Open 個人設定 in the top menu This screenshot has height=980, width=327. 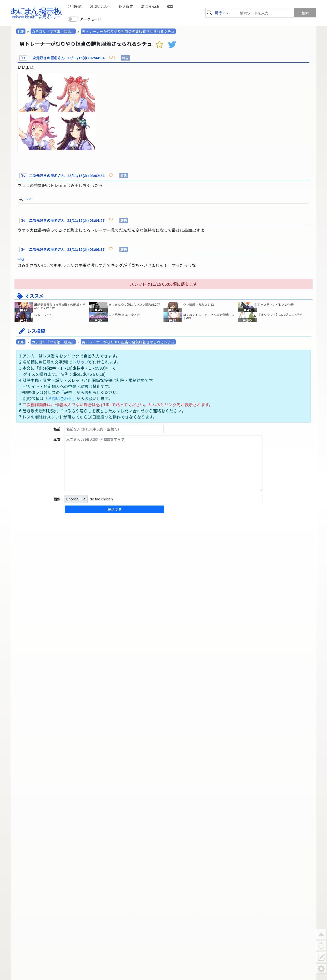click(x=126, y=6)
